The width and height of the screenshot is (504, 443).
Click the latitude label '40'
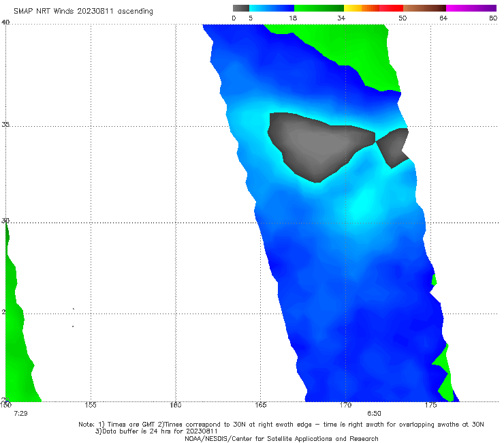[x=5, y=22]
